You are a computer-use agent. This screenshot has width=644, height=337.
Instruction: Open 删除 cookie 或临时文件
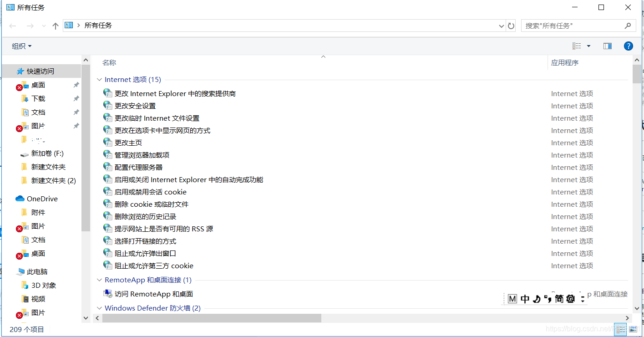[152, 204]
